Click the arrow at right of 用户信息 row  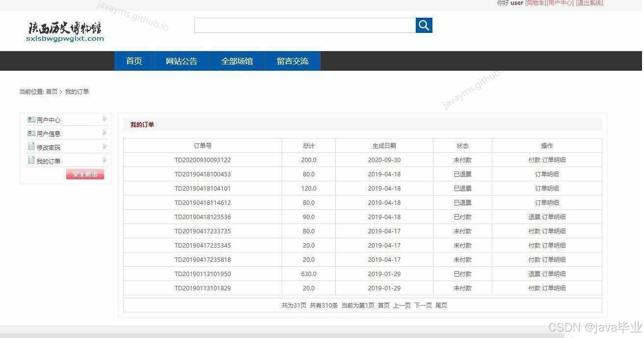105,133
